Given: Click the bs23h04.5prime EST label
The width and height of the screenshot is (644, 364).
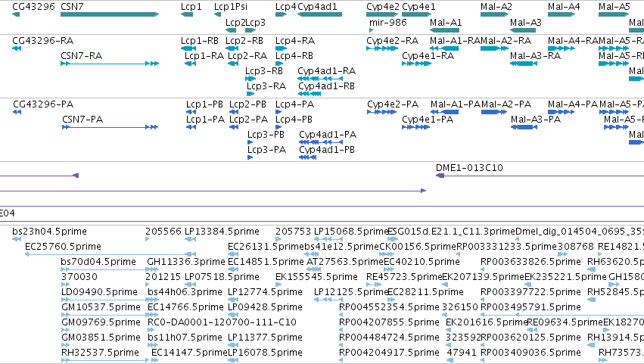Looking at the screenshot, I should coord(50,232).
